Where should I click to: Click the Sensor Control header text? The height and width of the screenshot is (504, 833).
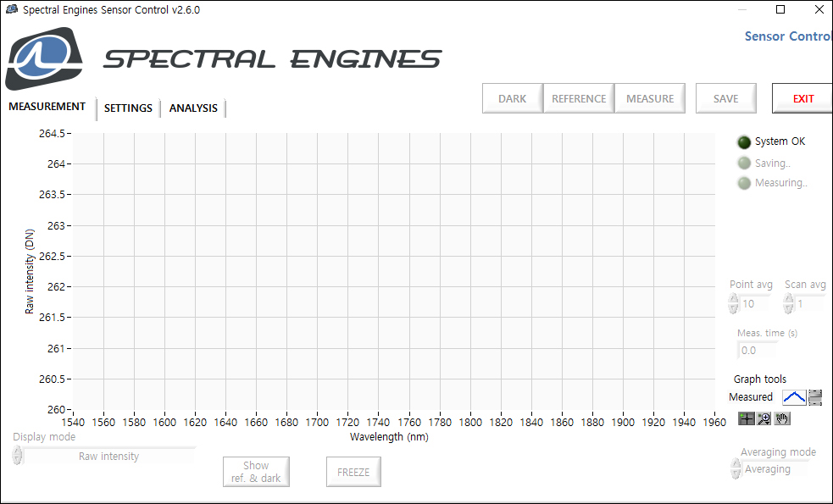tap(788, 36)
